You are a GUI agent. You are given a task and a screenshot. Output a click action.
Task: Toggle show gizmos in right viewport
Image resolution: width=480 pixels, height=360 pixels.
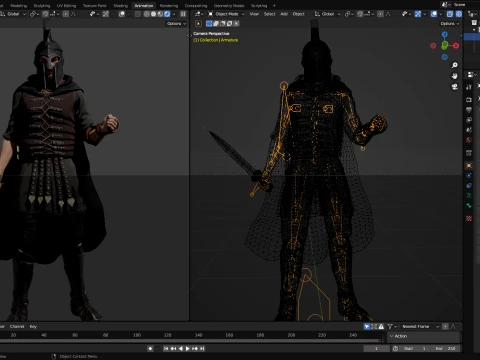[418, 14]
